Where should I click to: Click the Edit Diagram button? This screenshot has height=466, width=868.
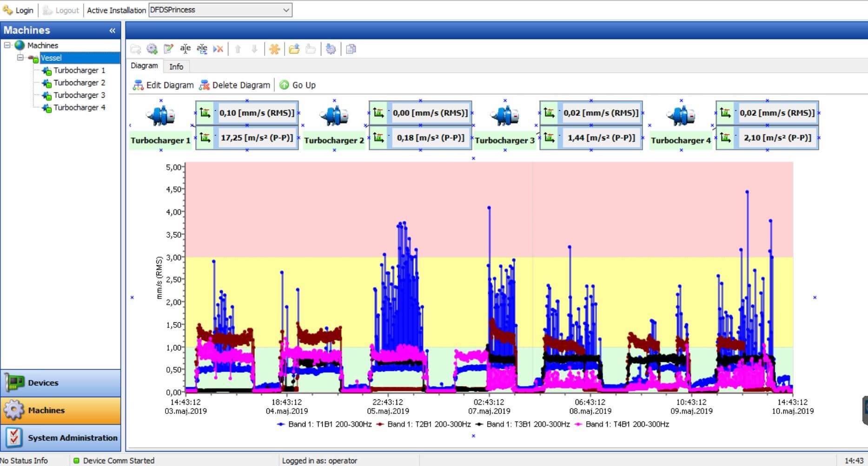coord(163,85)
